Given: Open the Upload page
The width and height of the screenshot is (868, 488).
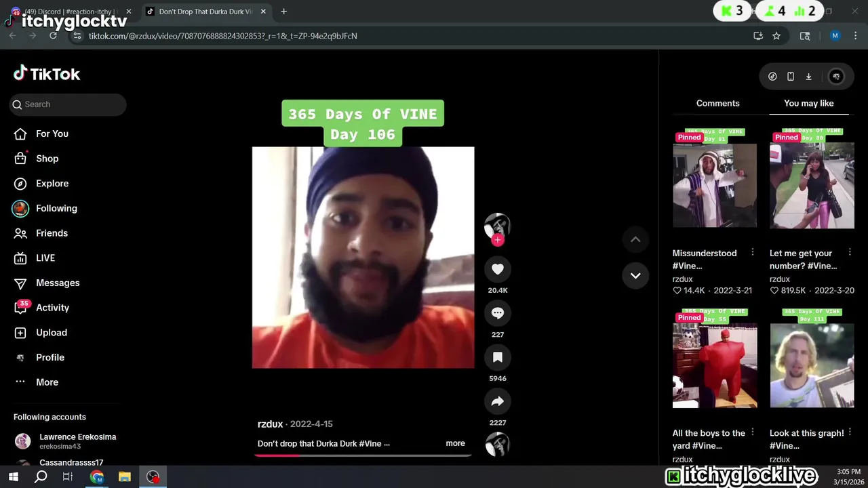Looking at the screenshot, I should point(52,333).
